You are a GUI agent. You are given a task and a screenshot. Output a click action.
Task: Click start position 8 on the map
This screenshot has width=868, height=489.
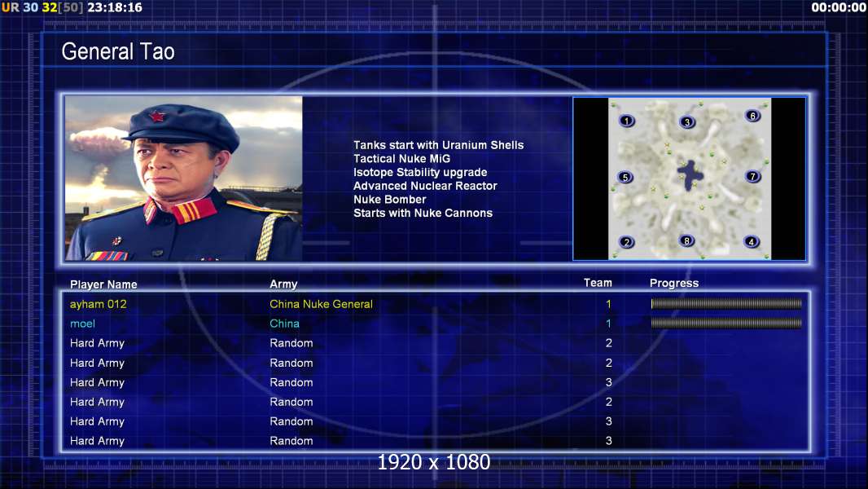click(x=686, y=241)
